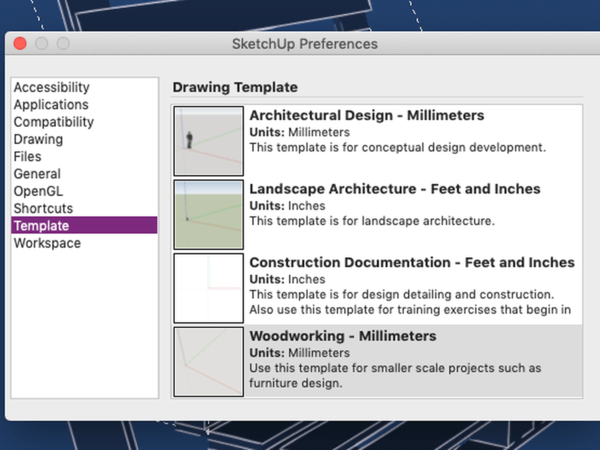Open Shortcuts preferences pane
Image resolution: width=600 pixels, height=450 pixels.
42,208
